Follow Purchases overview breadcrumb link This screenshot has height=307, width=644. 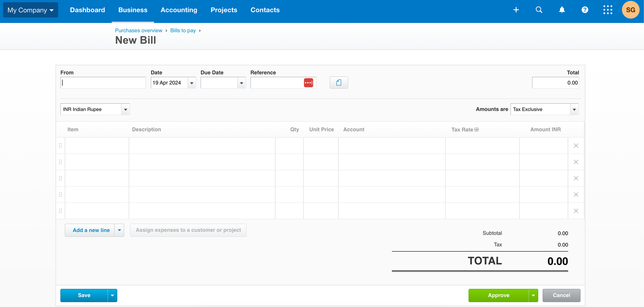click(138, 30)
